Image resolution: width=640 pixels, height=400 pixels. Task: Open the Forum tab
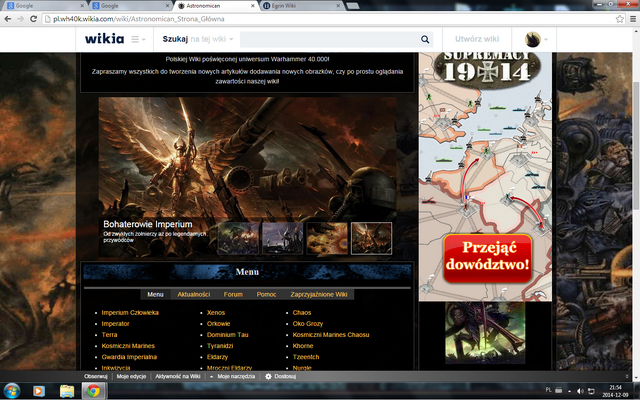point(233,294)
